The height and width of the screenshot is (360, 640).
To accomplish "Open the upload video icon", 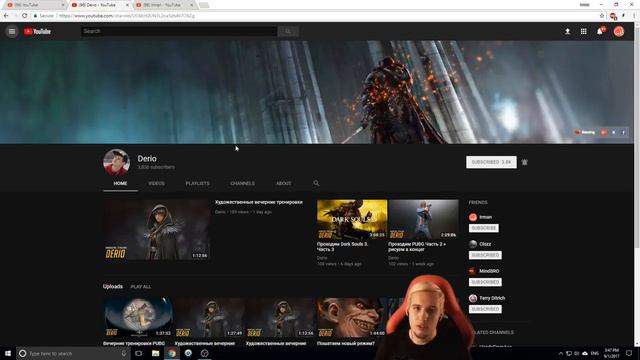I will point(567,31).
